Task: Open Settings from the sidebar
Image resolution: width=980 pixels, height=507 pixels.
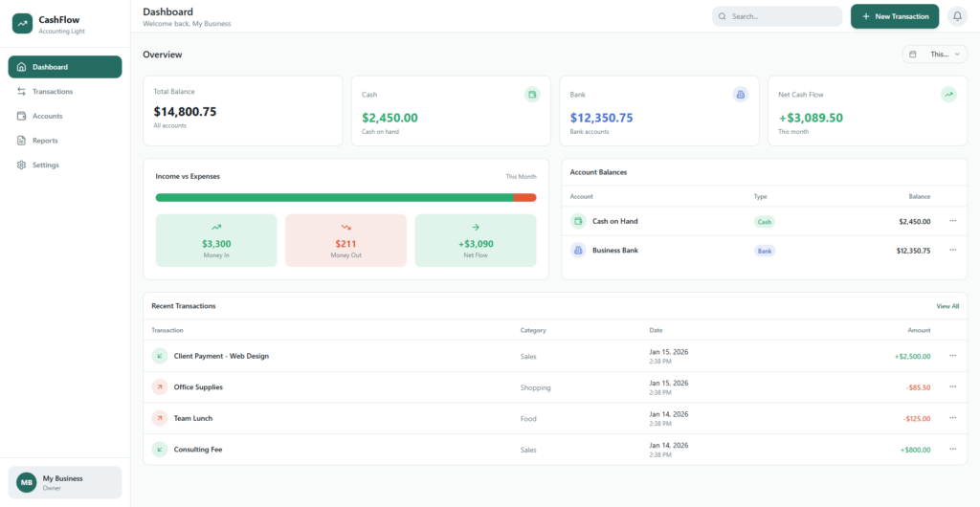Action: [46, 165]
